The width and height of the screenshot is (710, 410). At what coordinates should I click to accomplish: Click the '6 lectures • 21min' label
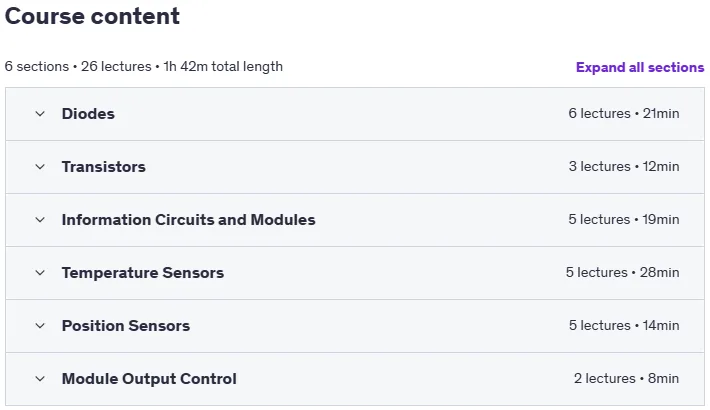click(624, 113)
